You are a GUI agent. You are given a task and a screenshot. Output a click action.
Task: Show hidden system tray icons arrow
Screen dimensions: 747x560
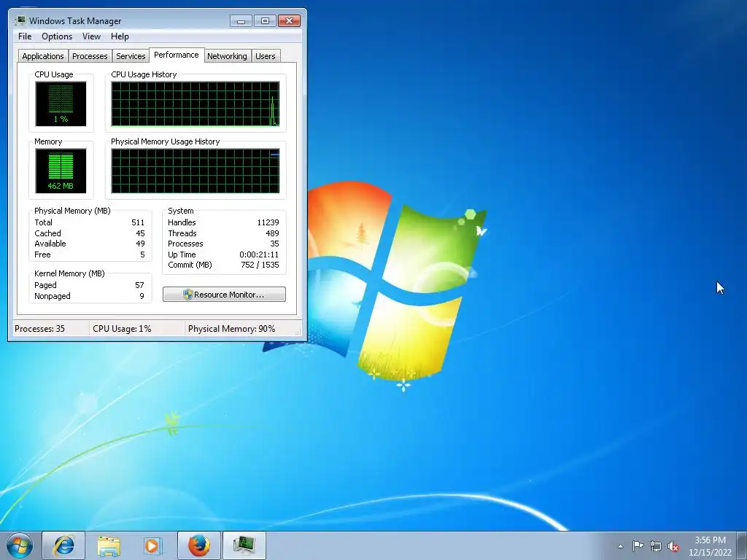tap(620, 546)
